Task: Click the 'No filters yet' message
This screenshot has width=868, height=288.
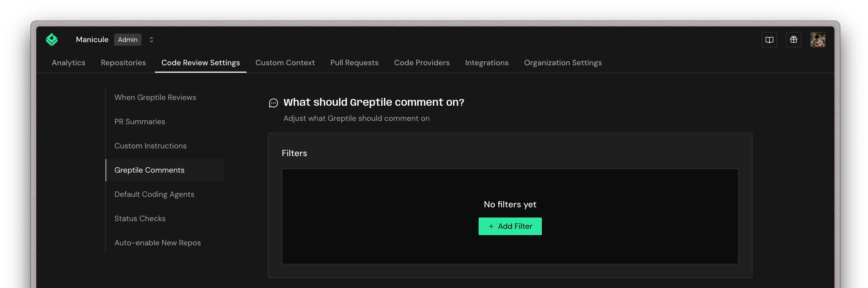Action: point(510,204)
